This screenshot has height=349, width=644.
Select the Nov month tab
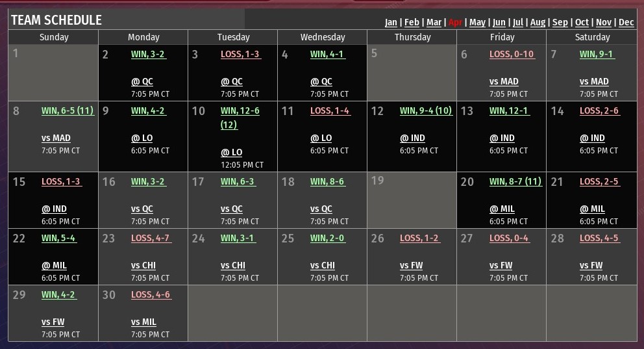coord(603,22)
